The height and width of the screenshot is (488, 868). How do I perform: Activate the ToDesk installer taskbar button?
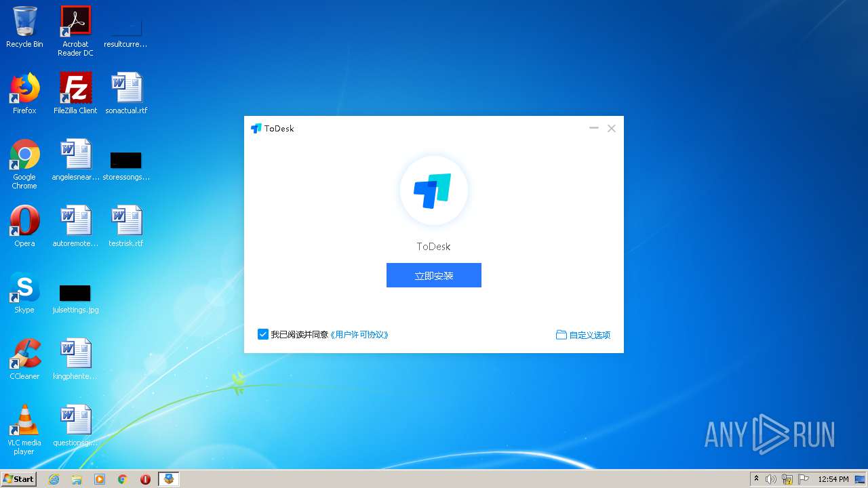tap(168, 479)
